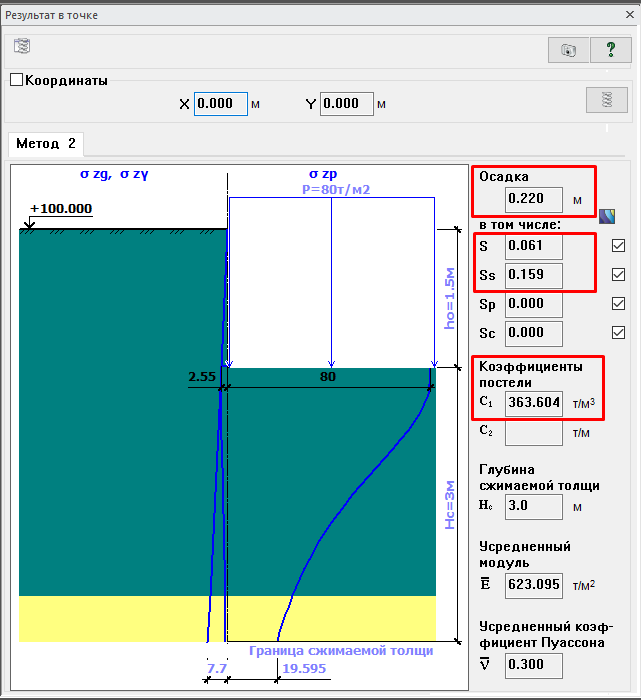
Task: Open help with the question mark button
Action: [610, 50]
